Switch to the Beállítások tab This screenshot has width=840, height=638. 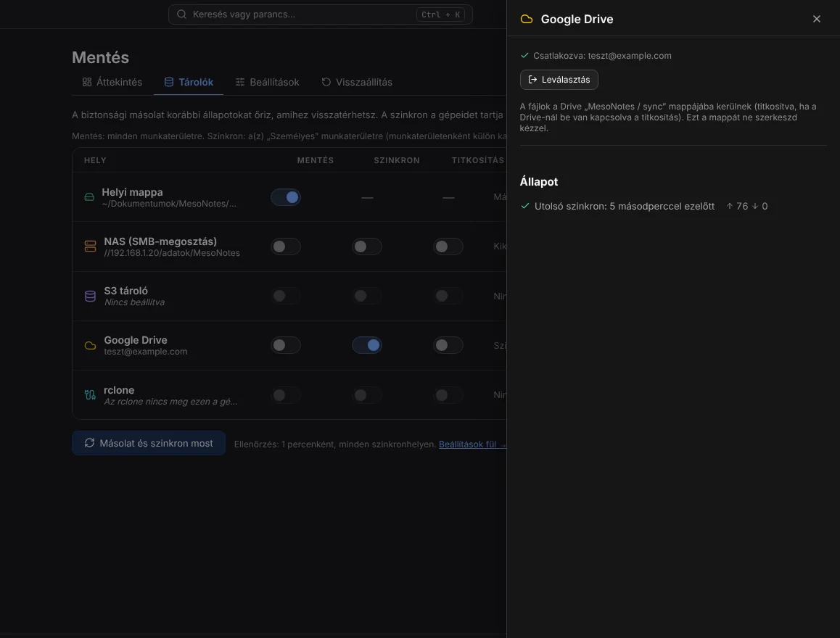pyautogui.click(x=267, y=82)
